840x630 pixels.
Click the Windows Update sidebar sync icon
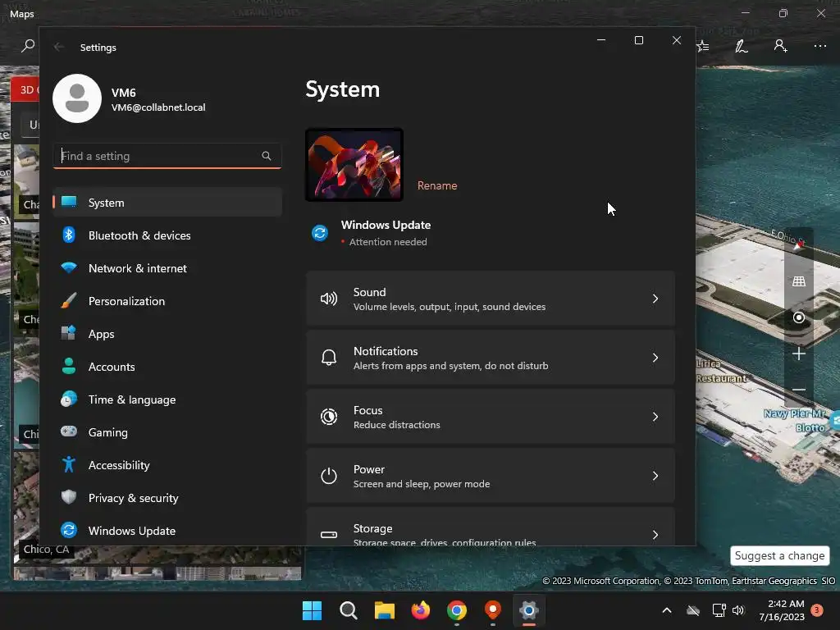click(x=69, y=530)
